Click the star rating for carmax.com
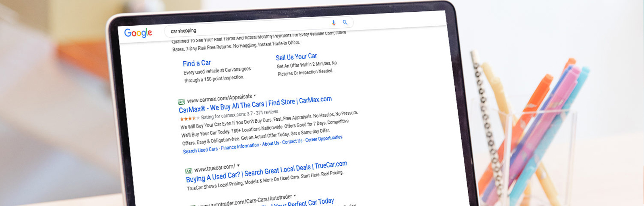 [189, 118]
